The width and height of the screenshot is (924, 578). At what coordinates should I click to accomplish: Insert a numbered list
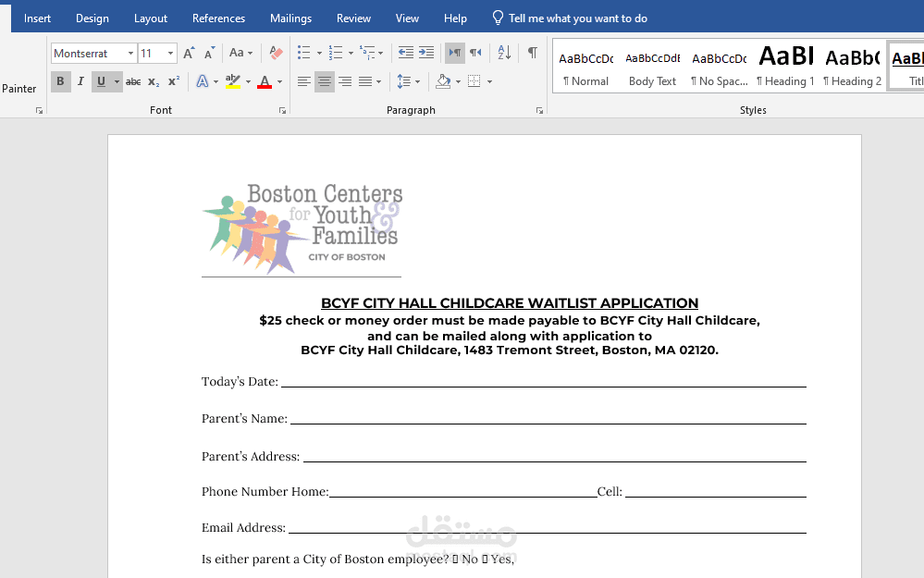(336, 53)
